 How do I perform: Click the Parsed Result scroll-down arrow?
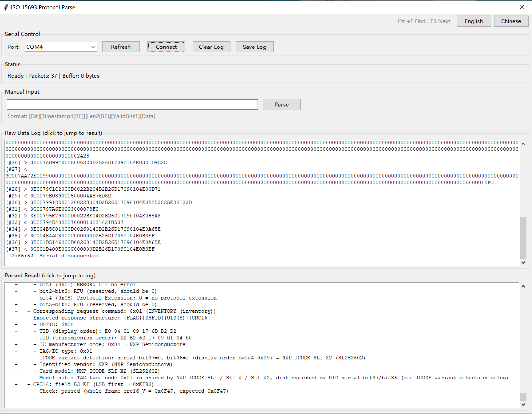point(523,404)
